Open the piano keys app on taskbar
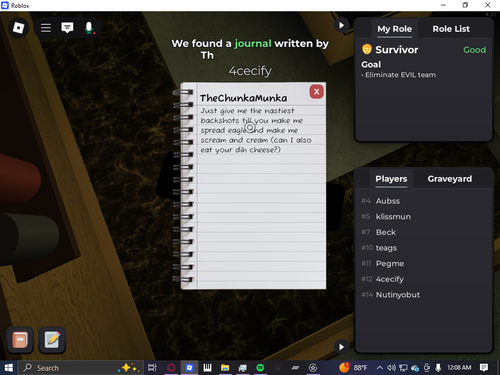Image resolution: width=500 pixels, height=375 pixels. pos(207,368)
